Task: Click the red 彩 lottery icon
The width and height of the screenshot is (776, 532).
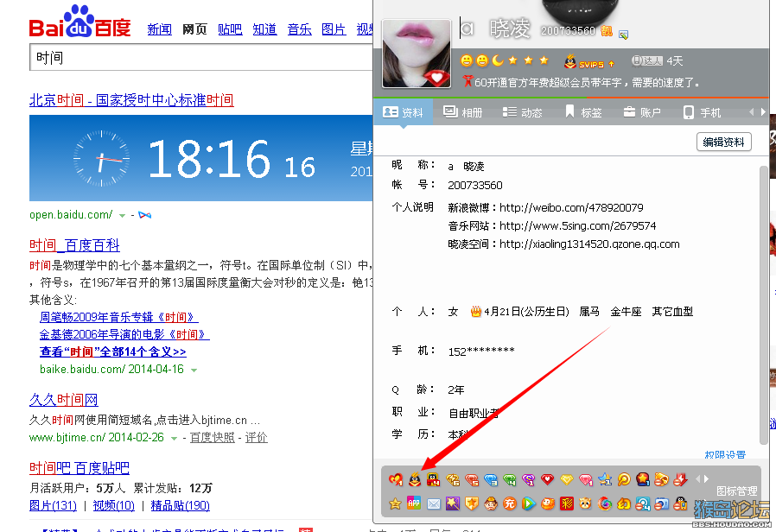Action: (567, 503)
